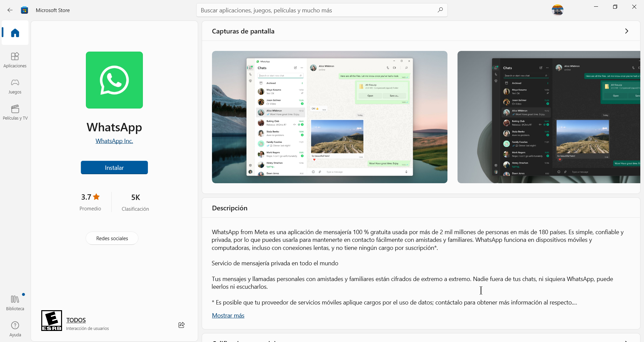Image resolution: width=644 pixels, height=342 pixels.
Task: Expand description with Mostrar más
Action: (x=228, y=316)
